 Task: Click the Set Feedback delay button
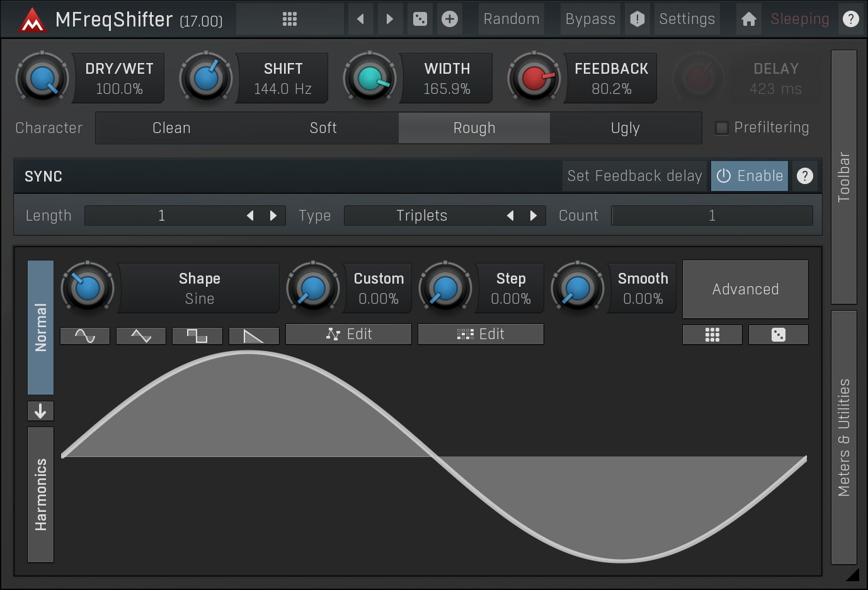[x=634, y=176]
